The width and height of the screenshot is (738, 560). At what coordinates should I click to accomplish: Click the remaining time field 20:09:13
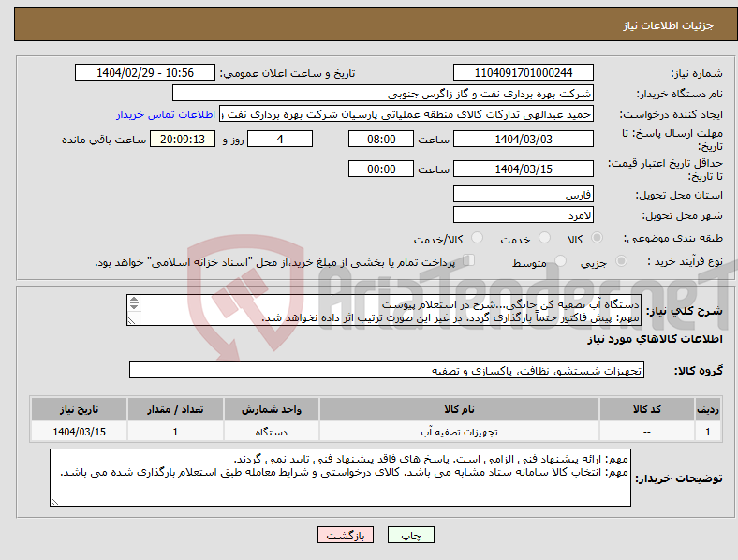[183, 140]
